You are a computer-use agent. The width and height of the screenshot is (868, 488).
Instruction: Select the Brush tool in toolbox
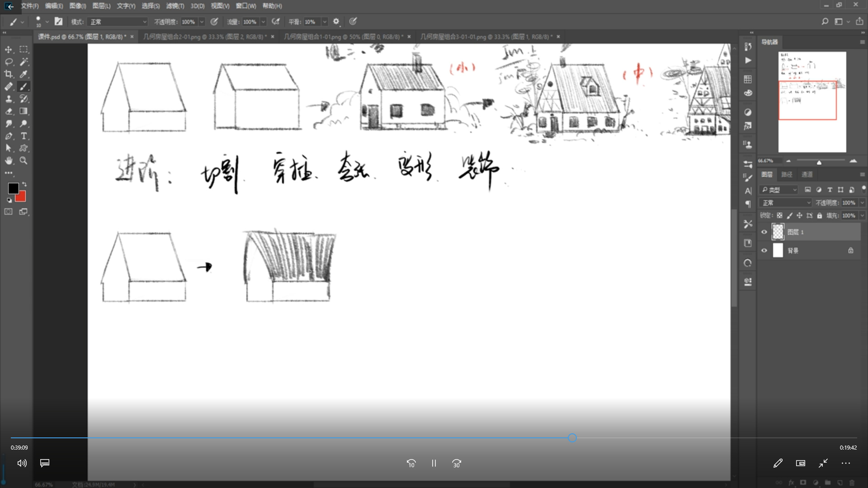click(x=24, y=86)
